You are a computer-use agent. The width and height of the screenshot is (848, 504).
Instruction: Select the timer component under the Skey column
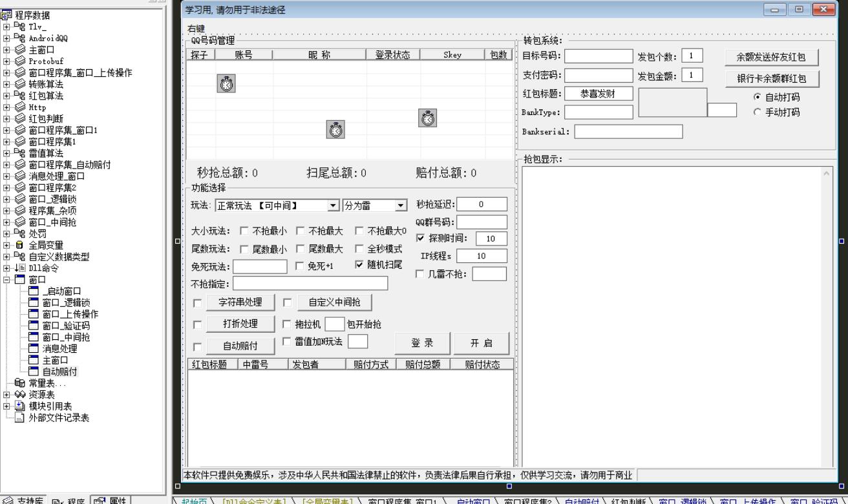tap(427, 118)
